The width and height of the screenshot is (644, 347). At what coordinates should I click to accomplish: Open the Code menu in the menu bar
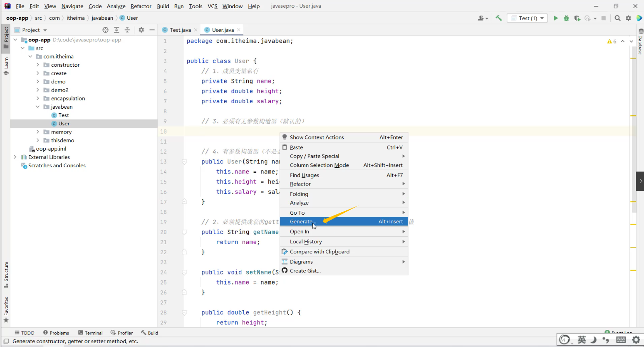coord(95,6)
